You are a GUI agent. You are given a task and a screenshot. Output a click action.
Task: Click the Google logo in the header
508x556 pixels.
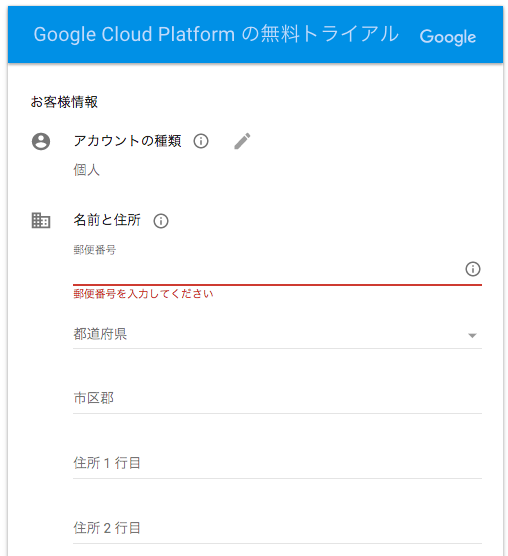pyautogui.click(x=447, y=37)
